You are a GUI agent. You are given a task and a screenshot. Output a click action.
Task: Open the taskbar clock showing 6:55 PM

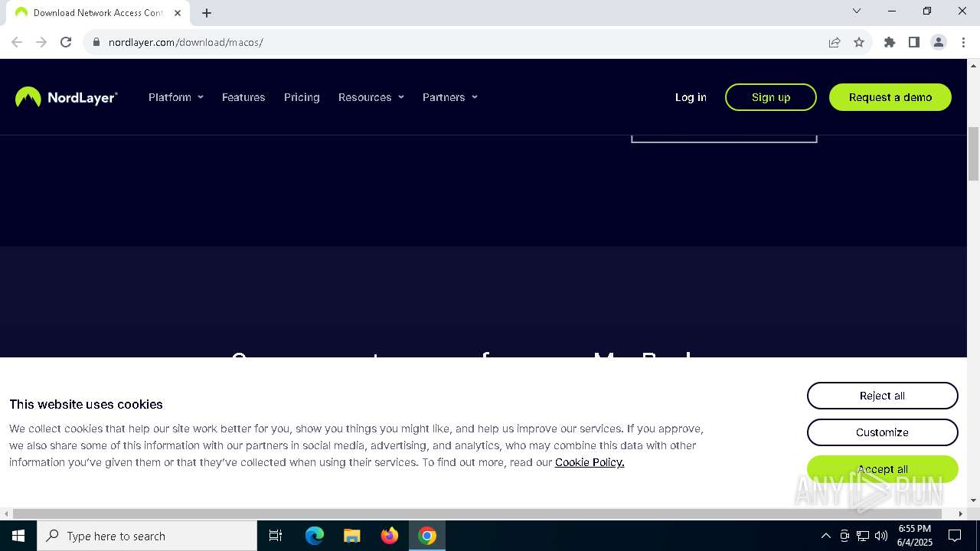[915, 536]
